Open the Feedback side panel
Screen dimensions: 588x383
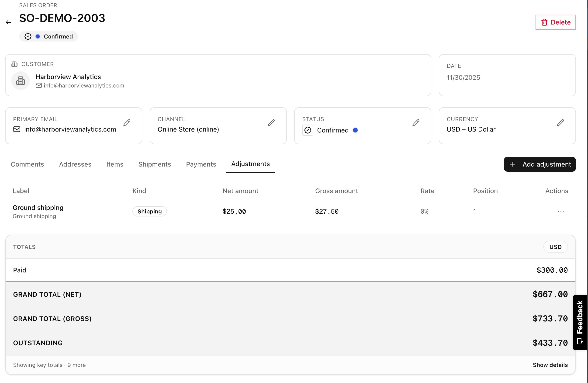[580, 322]
